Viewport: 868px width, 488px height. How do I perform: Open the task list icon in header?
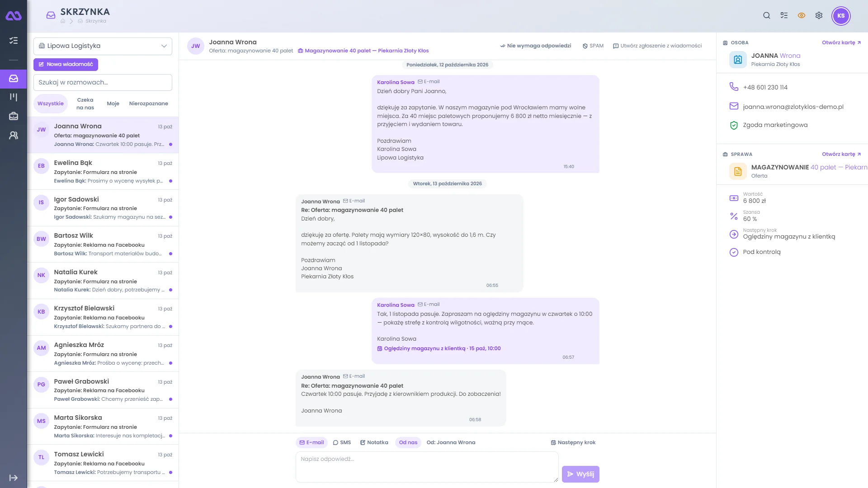pos(784,15)
